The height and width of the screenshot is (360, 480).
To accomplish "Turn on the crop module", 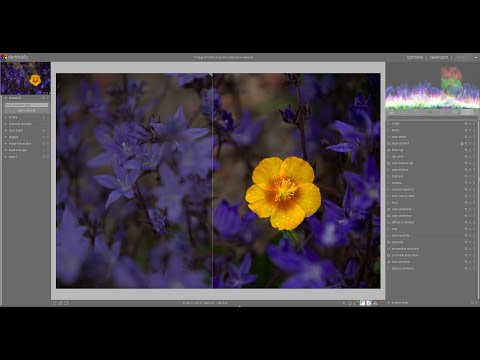I will (x=389, y=229).
